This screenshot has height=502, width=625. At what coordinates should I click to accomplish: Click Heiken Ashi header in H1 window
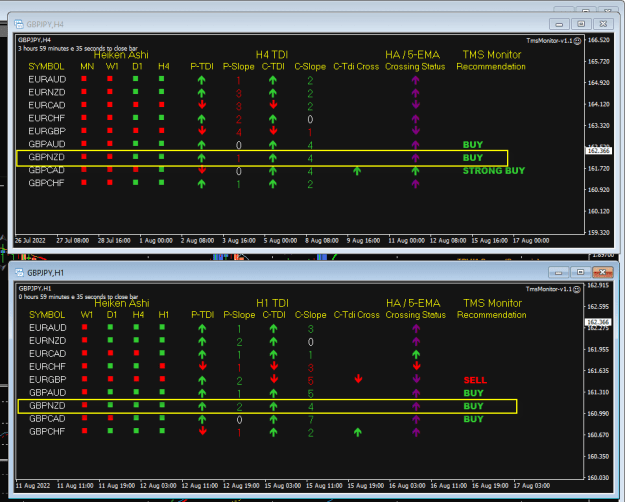pyautogui.click(x=122, y=303)
